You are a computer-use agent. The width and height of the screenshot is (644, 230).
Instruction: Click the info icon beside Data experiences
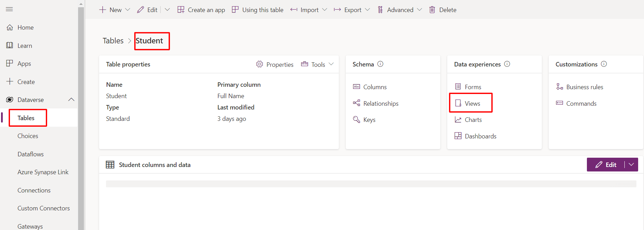[507, 64]
